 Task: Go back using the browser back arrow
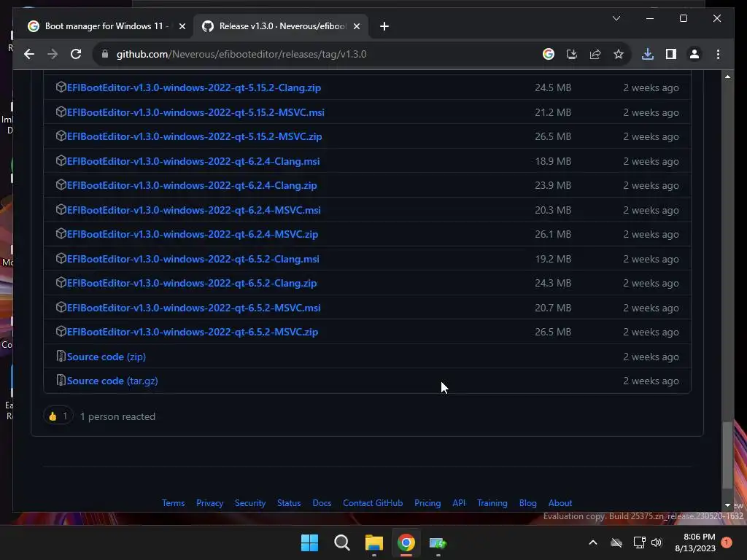[x=29, y=54]
